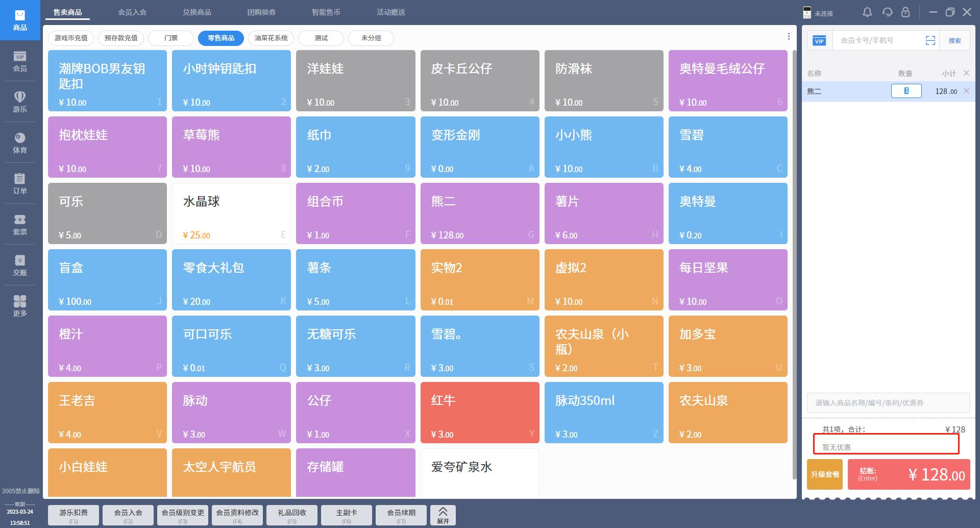The image size is (980, 528).
Task: Clear all cart items with header X
Action: click(966, 73)
